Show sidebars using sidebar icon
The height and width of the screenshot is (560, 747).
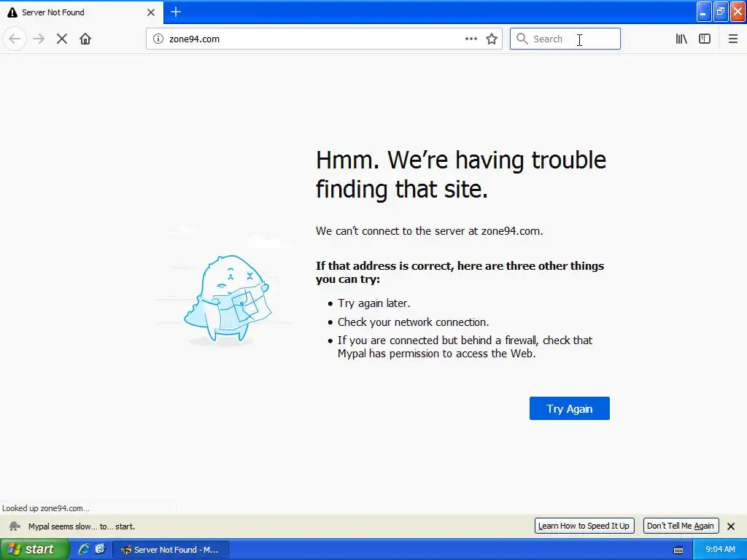[705, 39]
